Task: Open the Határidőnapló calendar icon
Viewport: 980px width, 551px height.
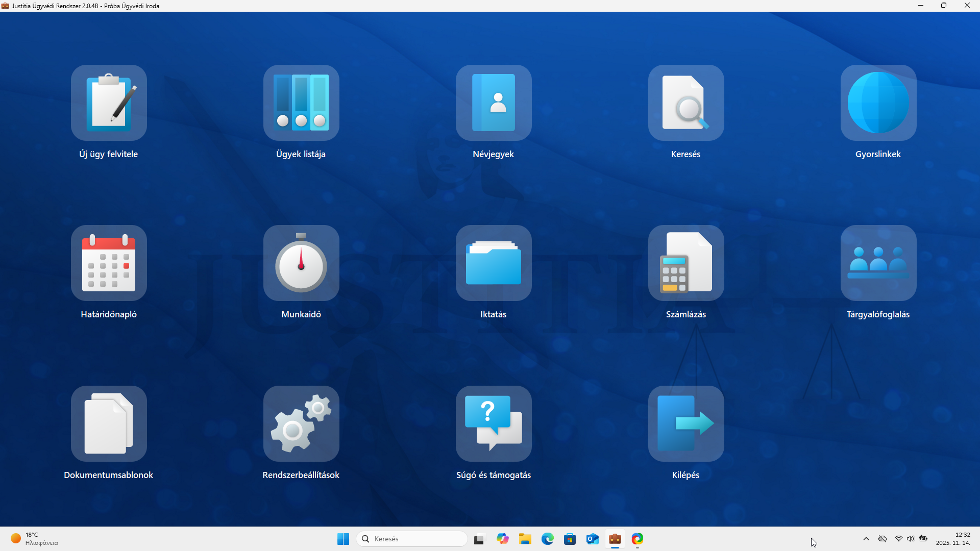Action: pyautogui.click(x=109, y=263)
